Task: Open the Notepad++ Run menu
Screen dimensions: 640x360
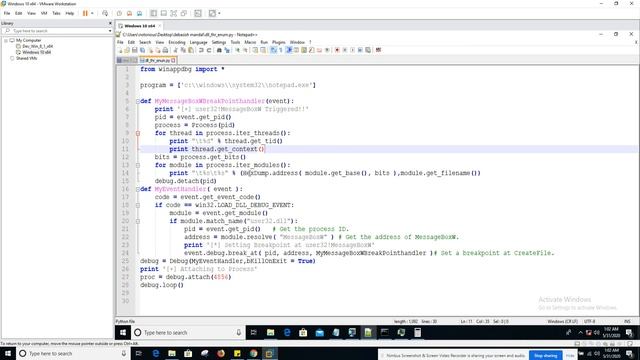Action: (264, 42)
